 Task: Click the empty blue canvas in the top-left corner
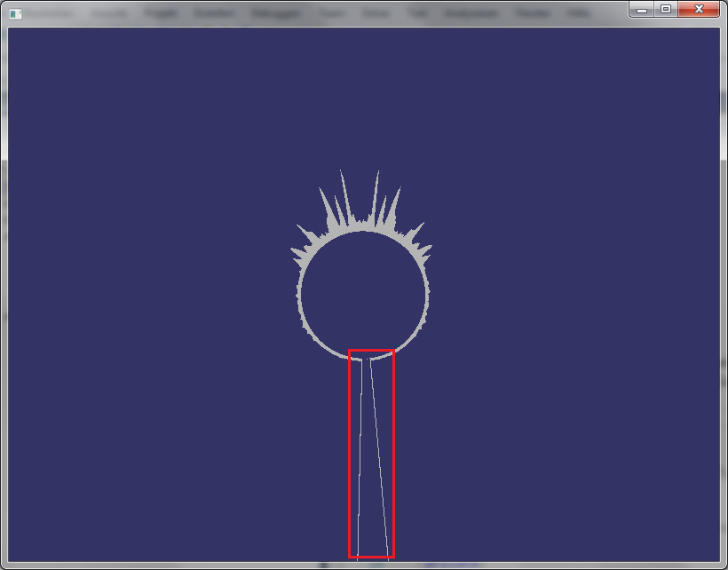pos(53,71)
